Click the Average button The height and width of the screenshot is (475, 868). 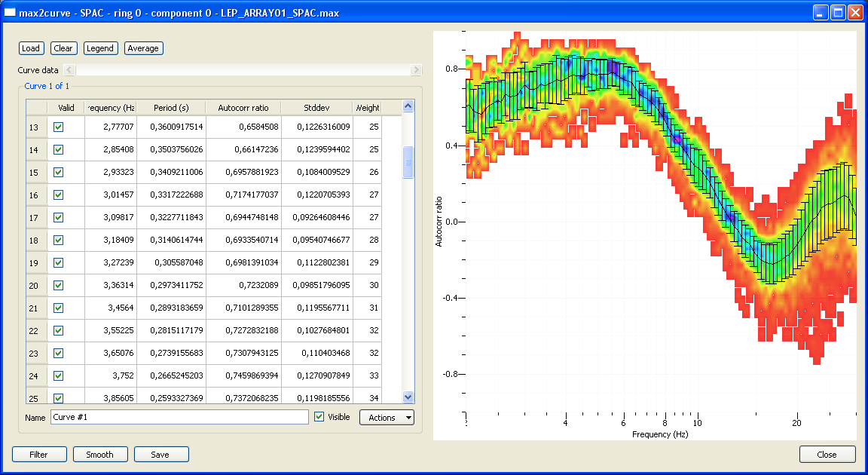143,48
